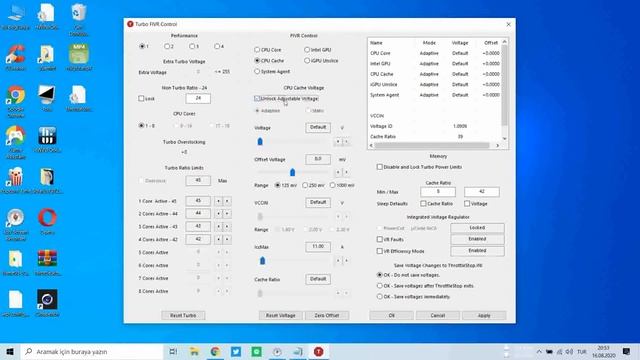The image size is (640, 360).
Task: Click the Windows Start button
Action: tap(10, 351)
